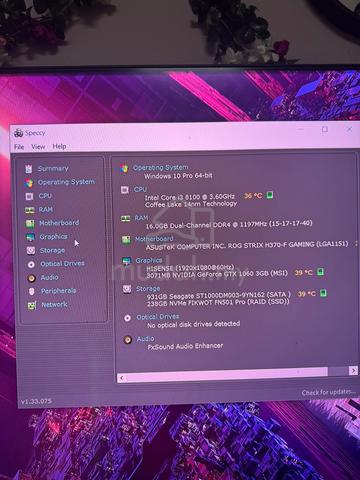Select Peripherals in the sidebar list

[58, 291]
